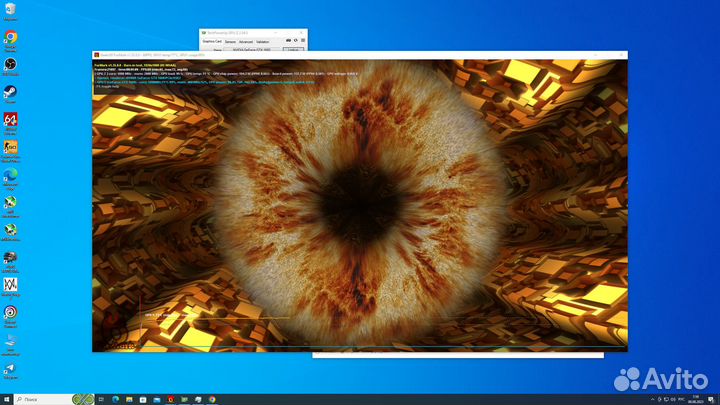Click the GPU-Z screenshot camera icon
This screenshot has width=720, height=405.
click(288, 40)
